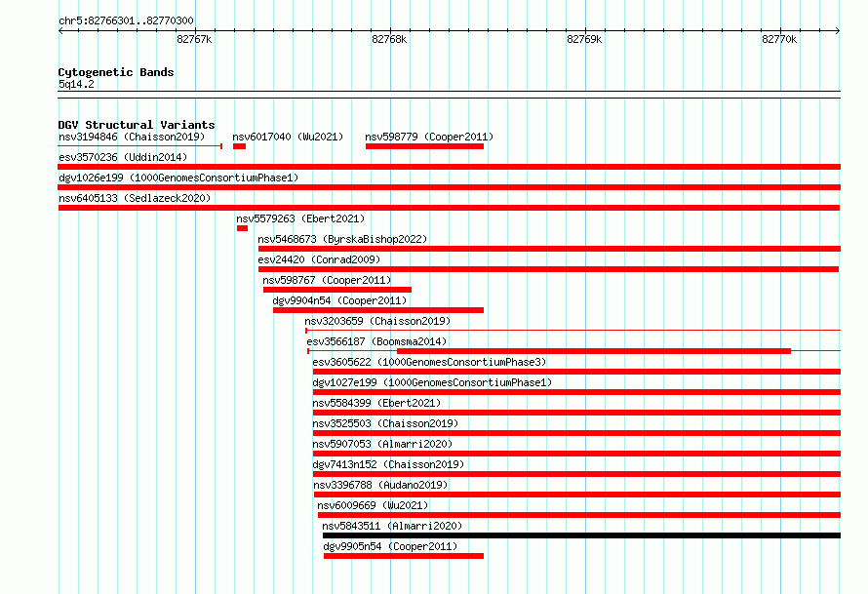Select the esv24420 (Conrad2009) label
868x594 pixels.
point(319,259)
